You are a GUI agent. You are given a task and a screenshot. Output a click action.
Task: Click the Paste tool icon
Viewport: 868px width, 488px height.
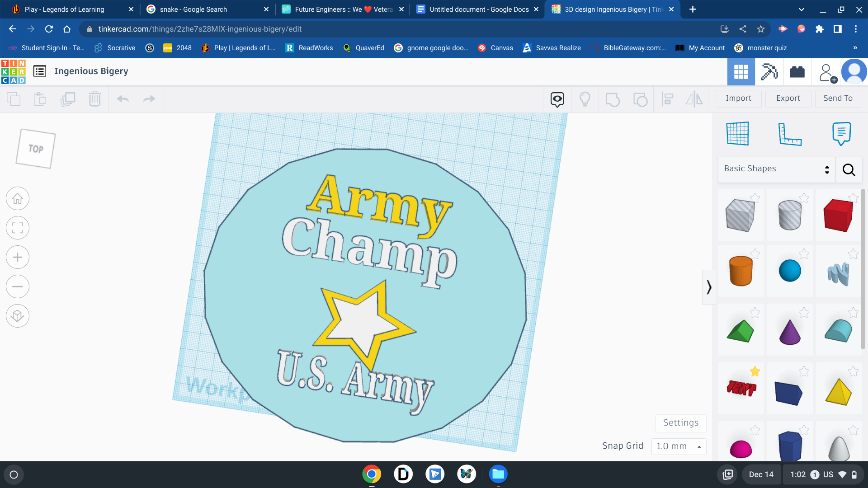(40, 99)
